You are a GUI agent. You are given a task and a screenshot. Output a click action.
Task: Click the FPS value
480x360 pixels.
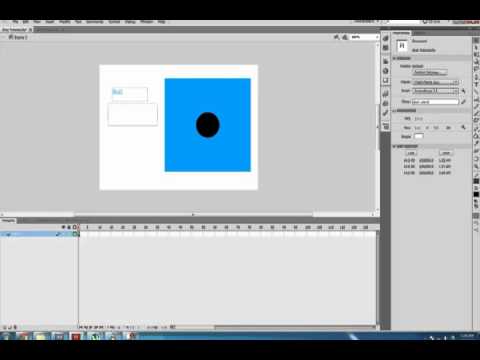coord(419,119)
